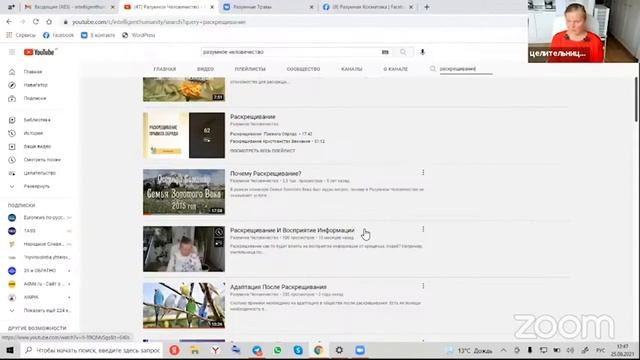Open В контакте bookmark

pyautogui.click(x=98, y=36)
